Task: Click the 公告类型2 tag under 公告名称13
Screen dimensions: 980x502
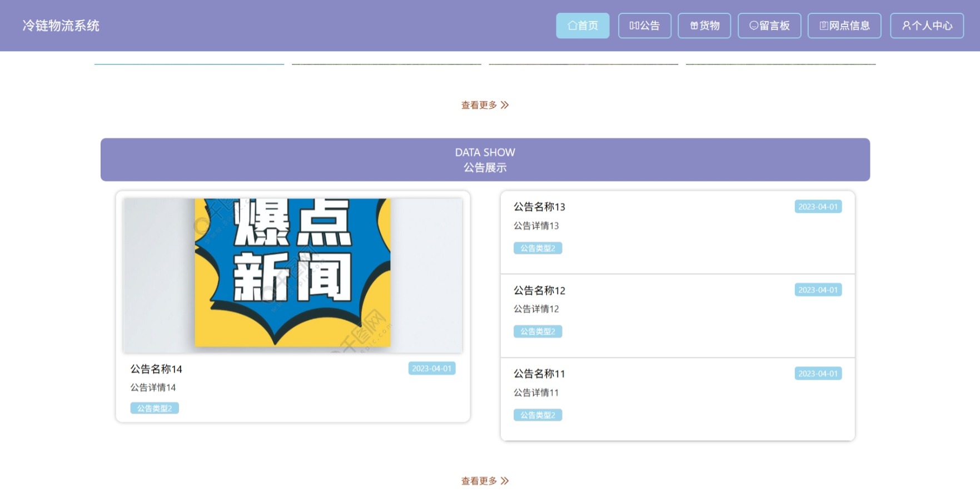Action: click(x=538, y=248)
